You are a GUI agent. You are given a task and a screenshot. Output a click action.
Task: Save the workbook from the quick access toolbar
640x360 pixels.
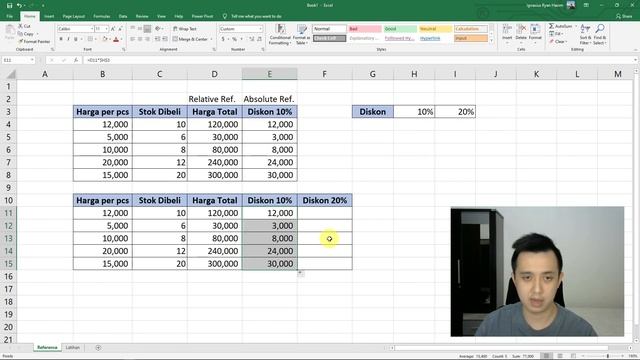[x=9, y=6]
